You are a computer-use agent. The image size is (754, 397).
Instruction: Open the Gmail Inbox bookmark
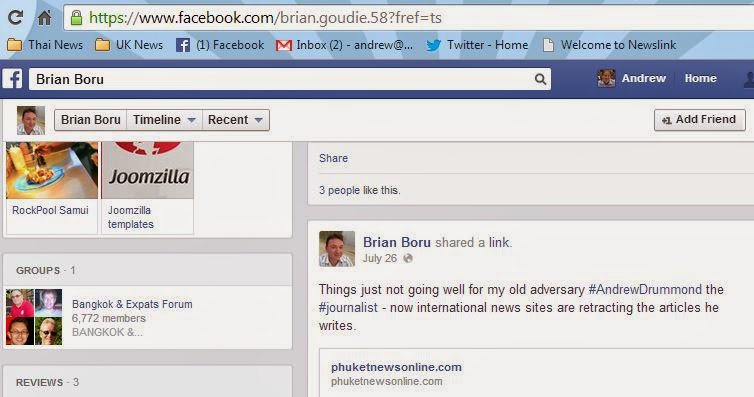[344, 45]
